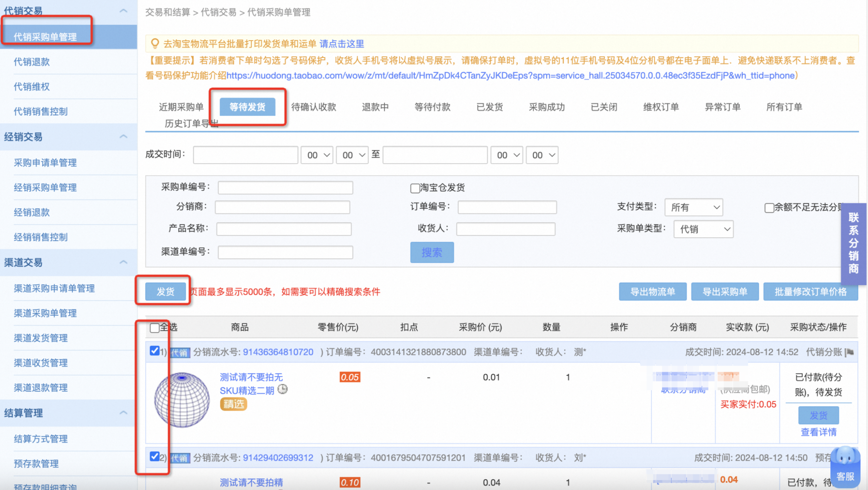Open the 采购单类型 dropdown

pyautogui.click(x=703, y=229)
